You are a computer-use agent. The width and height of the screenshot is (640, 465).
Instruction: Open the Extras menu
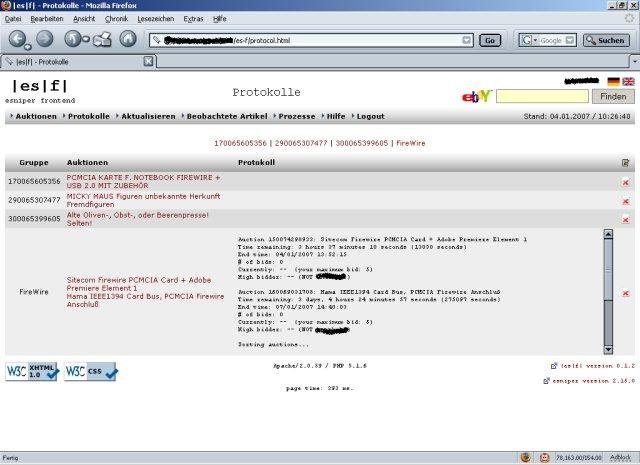click(193, 19)
